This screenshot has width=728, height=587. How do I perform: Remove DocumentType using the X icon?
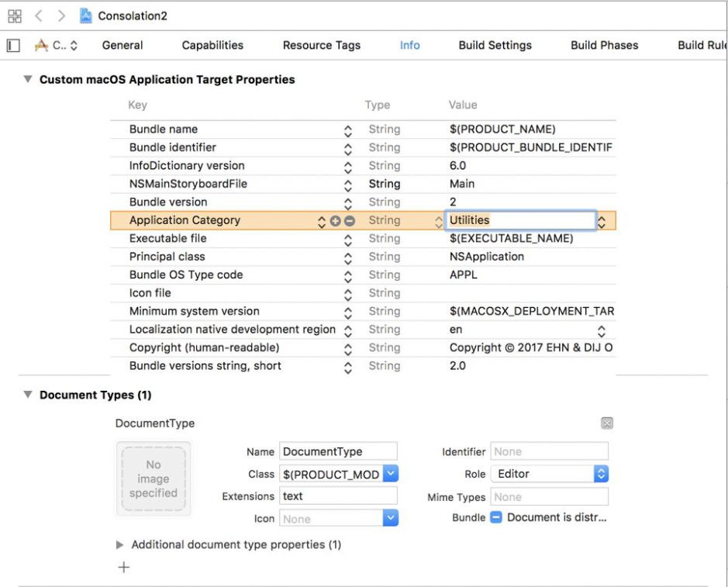(x=607, y=423)
